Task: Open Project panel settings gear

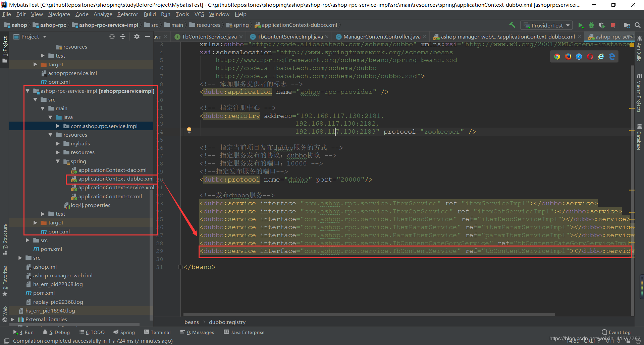Action: pos(137,37)
